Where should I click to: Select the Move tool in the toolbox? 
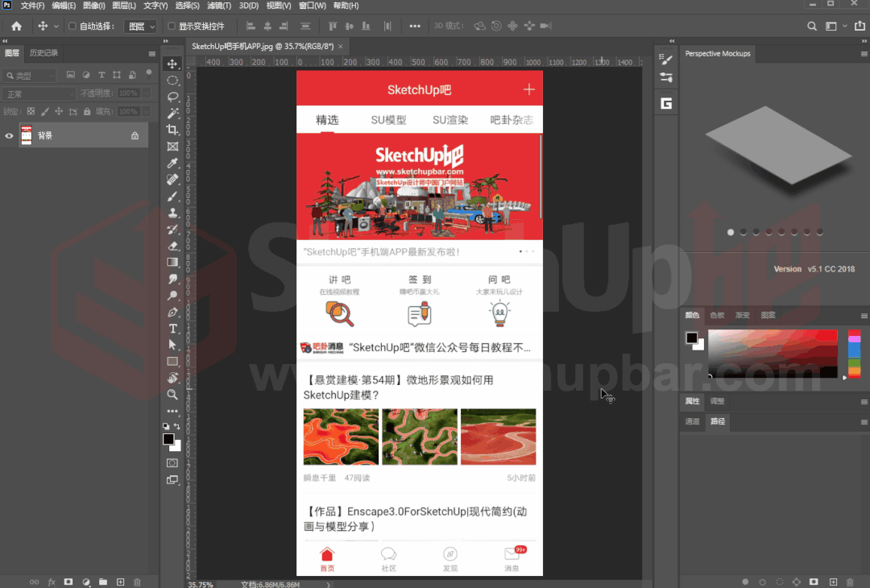(x=172, y=64)
